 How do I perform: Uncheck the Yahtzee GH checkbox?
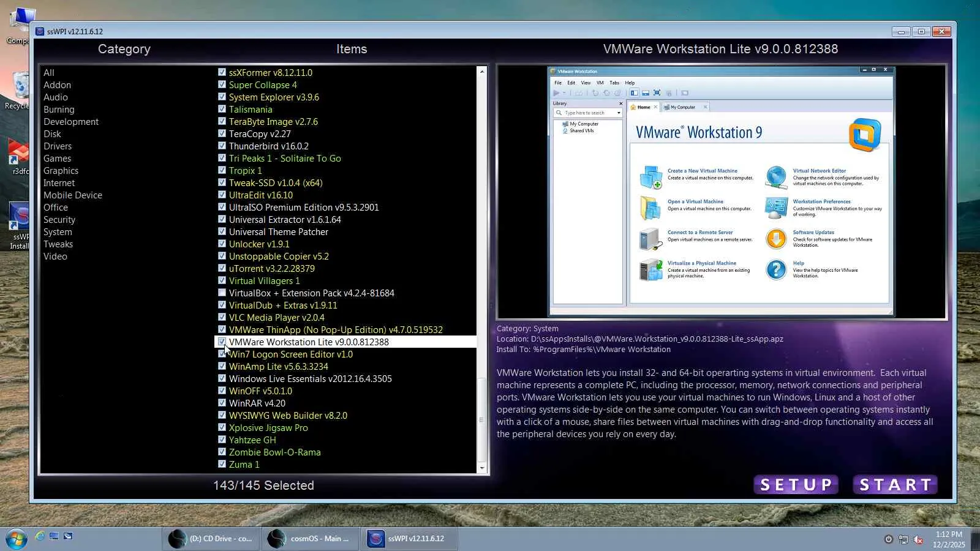(222, 440)
